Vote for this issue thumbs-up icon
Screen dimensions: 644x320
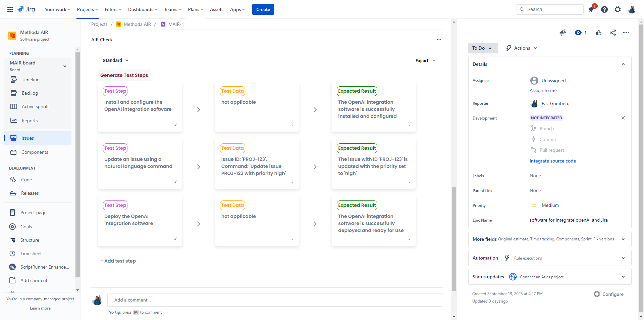[x=599, y=33]
